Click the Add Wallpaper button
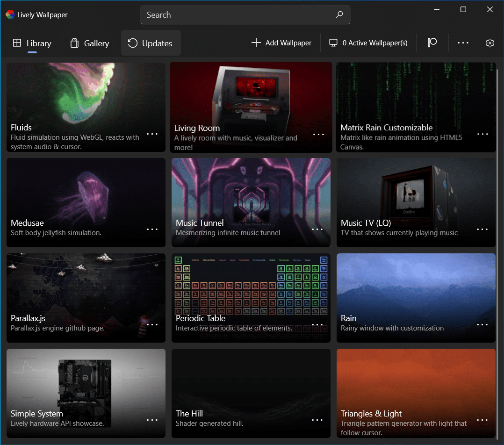 [281, 43]
